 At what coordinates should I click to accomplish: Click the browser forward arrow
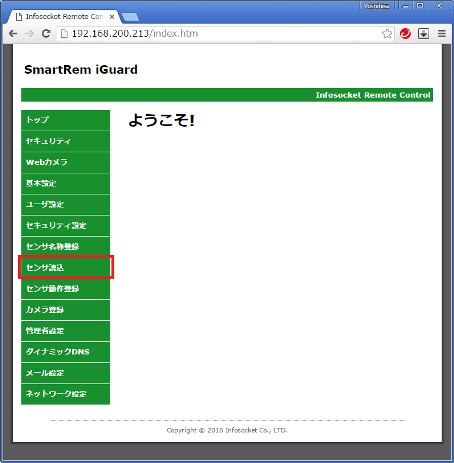[29, 34]
